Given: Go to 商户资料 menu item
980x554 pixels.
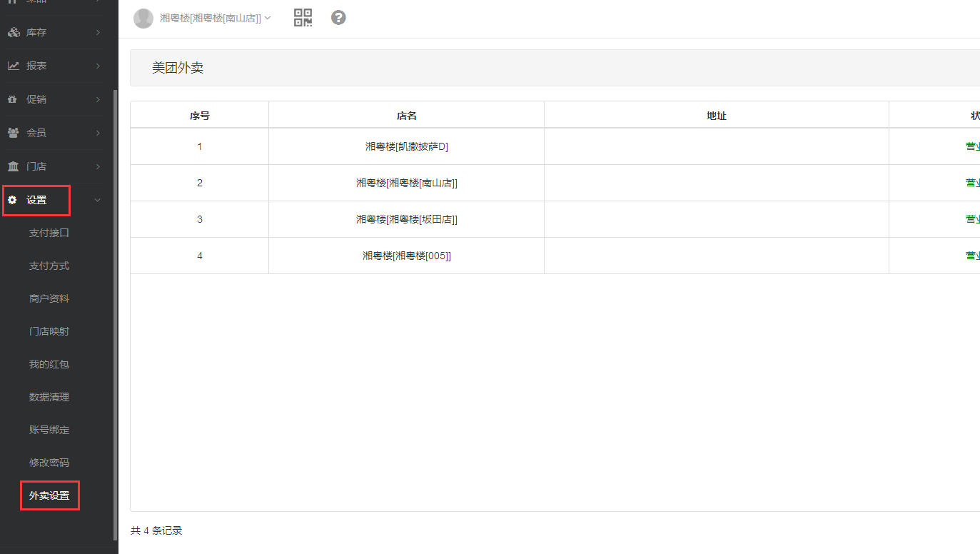Looking at the screenshot, I should (x=49, y=298).
